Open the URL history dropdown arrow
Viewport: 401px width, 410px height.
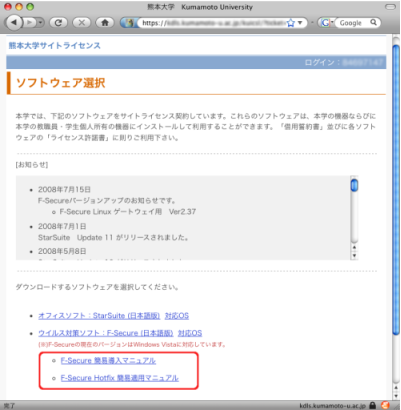tap(300, 23)
